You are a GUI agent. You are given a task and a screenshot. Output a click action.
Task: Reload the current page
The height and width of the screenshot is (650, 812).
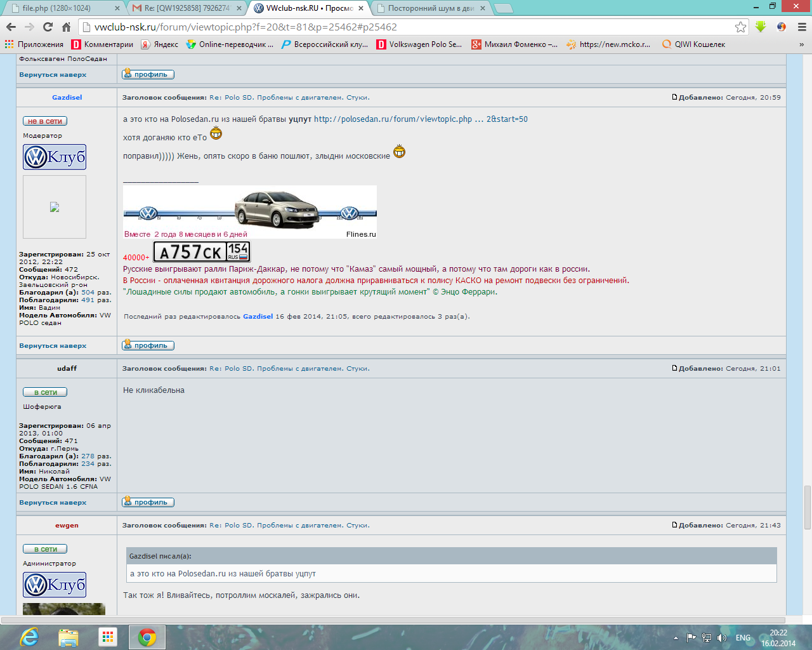pos(48,27)
